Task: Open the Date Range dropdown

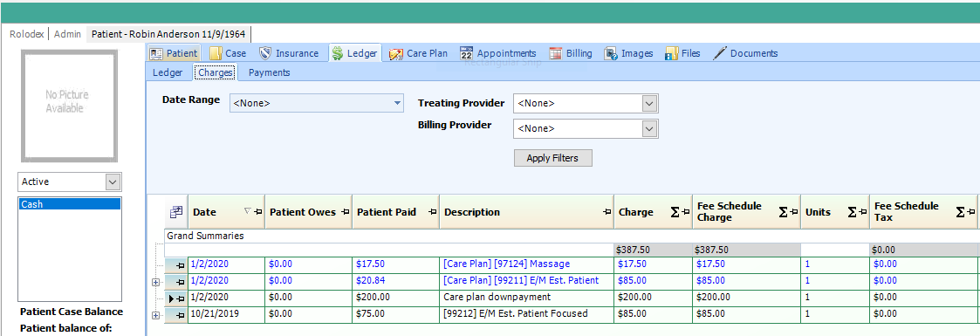Action: click(x=398, y=103)
